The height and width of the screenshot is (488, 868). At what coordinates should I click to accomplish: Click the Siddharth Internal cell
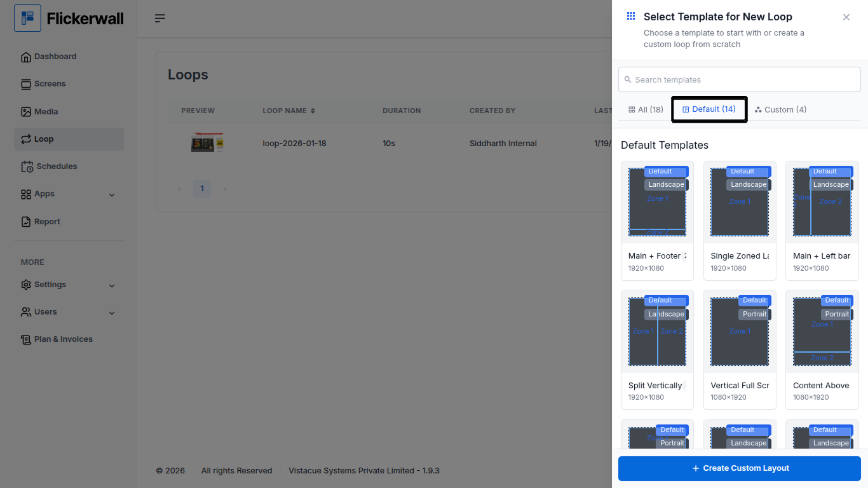click(x=503, y=144)
